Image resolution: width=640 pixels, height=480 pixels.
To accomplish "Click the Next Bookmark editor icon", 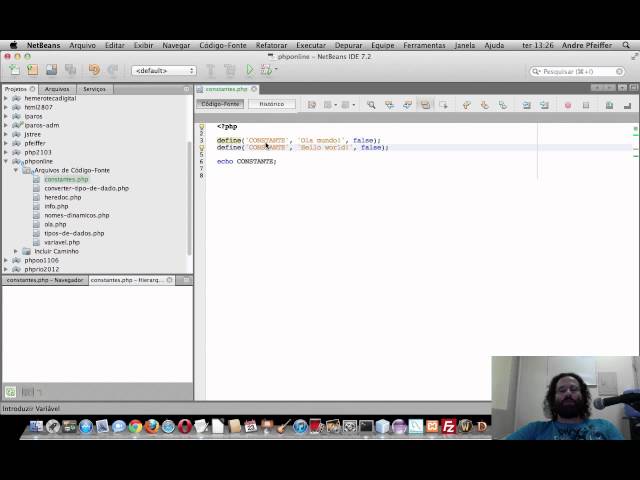I will (x=484, y=105).
